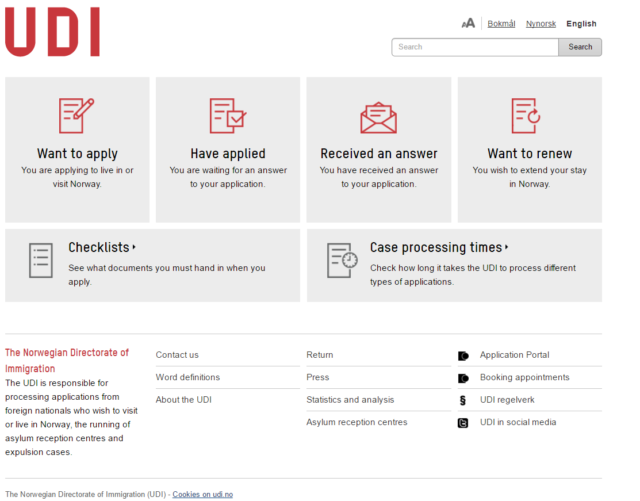Viewport: 640px width, 501px height.
Task: Open the Statistics and analysis link
Action: (x=350, y=400)
